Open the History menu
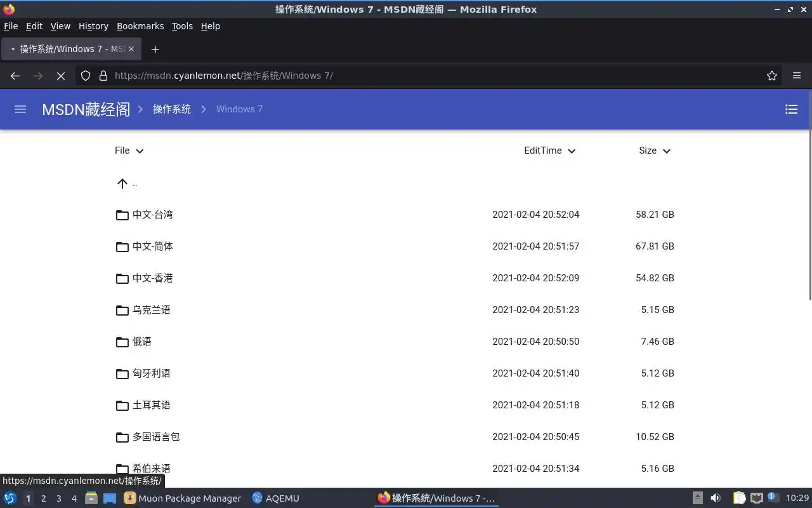Image resolution: width=812 pixels, height=508 pixels. pos(93,26)
